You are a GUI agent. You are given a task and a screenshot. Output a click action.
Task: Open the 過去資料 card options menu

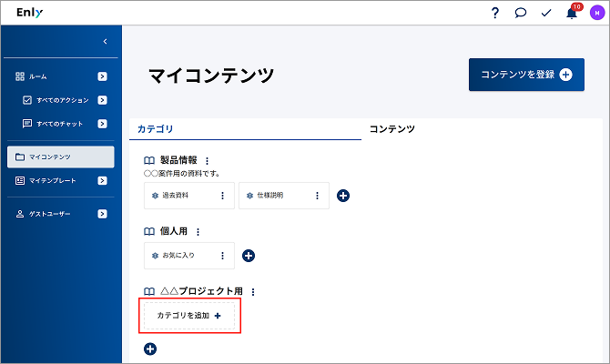222,196
